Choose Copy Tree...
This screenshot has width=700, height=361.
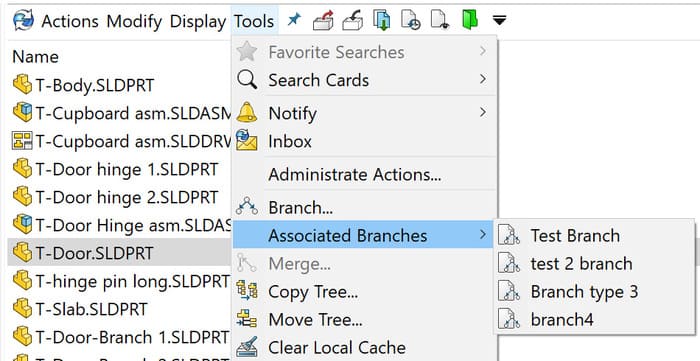365,292
